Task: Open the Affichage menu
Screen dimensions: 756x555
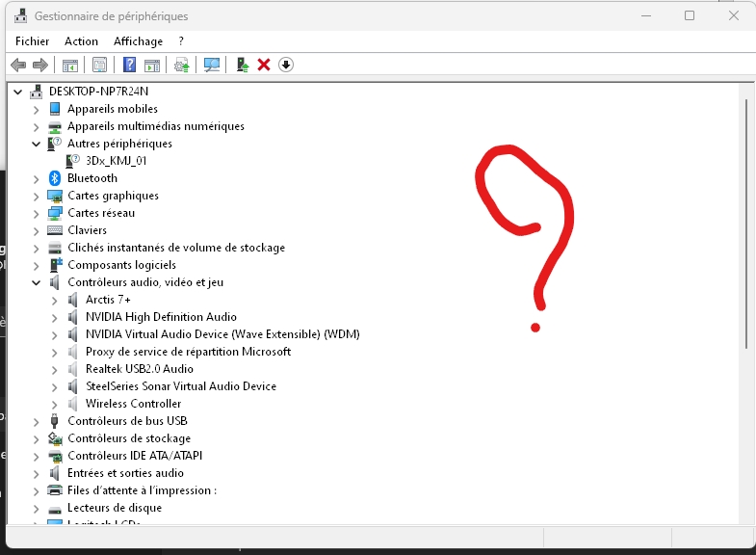Action: click(x=138, y=41)
